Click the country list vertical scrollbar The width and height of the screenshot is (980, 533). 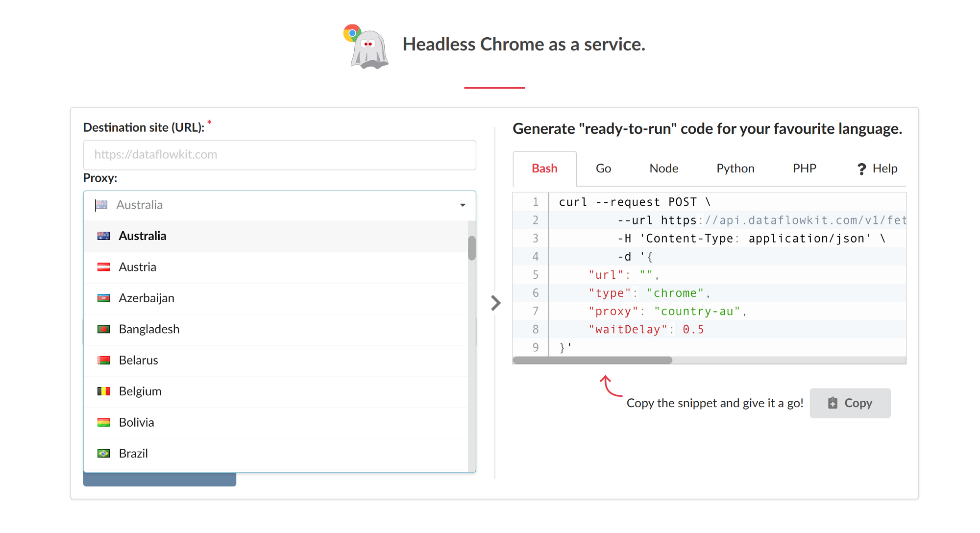[x=471, y=248]
